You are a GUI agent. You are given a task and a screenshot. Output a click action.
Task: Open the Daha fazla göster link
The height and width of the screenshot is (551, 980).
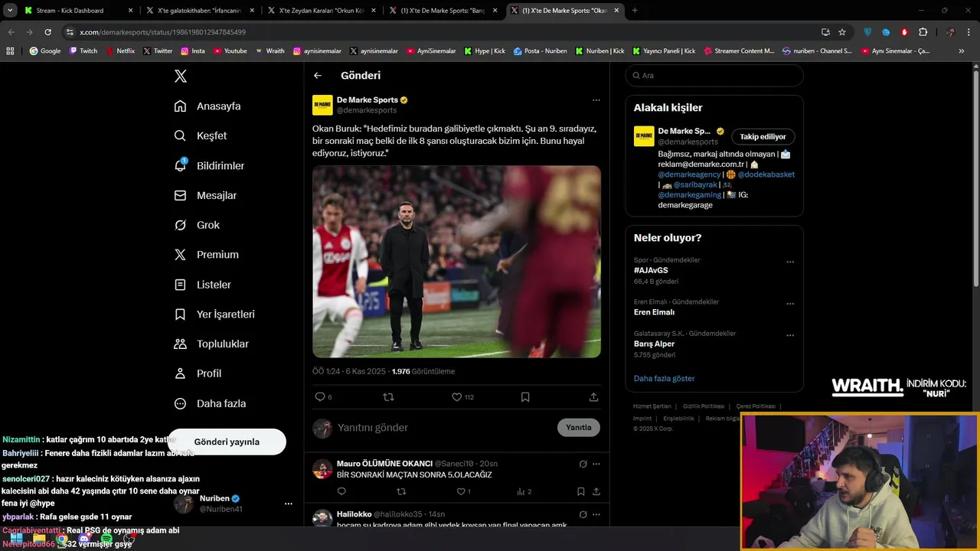tap(665, 378)
